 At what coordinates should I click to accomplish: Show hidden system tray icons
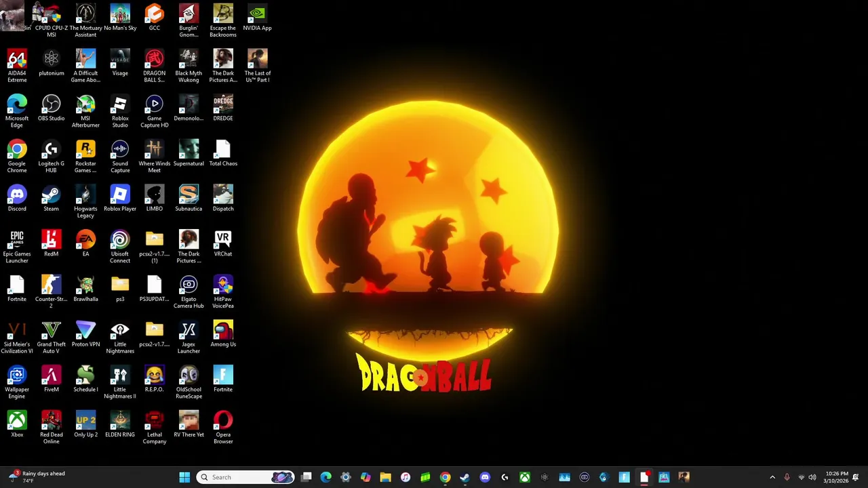[x=772, y=477]
